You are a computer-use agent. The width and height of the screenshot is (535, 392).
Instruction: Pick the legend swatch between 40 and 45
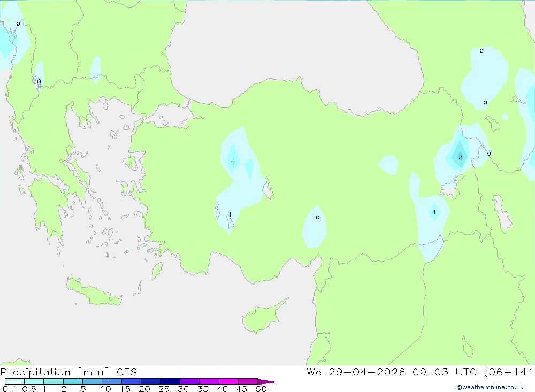(x=228, y=381)
